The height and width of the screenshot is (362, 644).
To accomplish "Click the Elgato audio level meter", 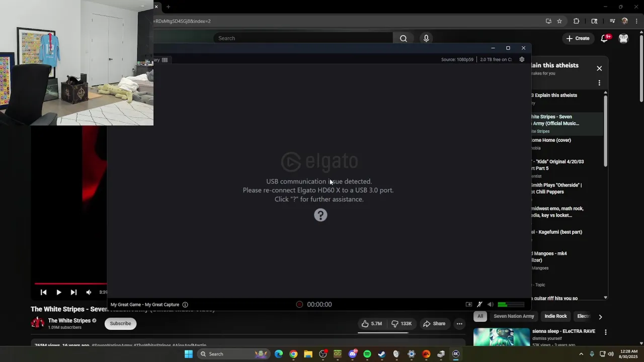I will tap(511, 304).
